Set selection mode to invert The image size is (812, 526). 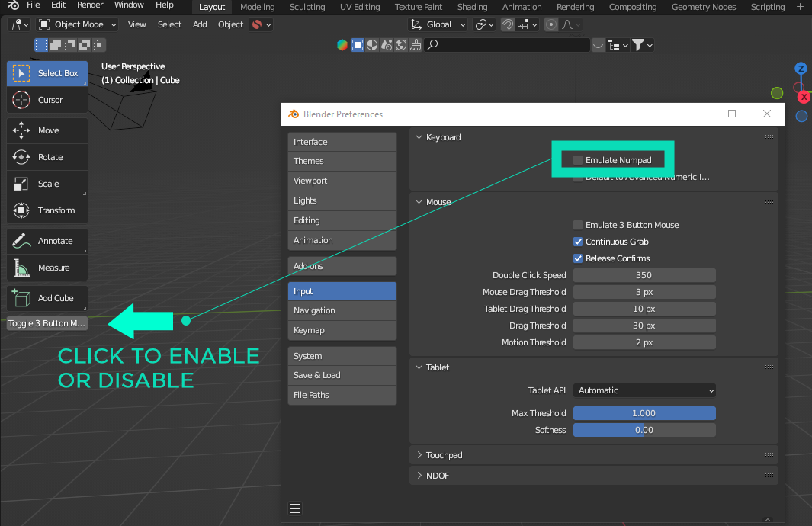tap(85, 45)
